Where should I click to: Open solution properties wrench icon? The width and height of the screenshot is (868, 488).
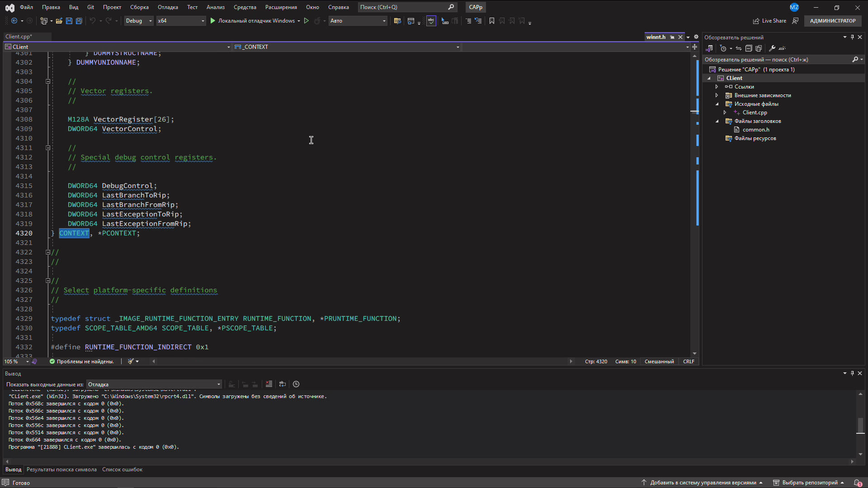tap(772, 48)
